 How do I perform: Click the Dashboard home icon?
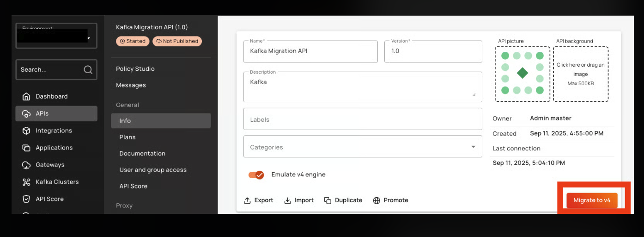pos(26,96)
